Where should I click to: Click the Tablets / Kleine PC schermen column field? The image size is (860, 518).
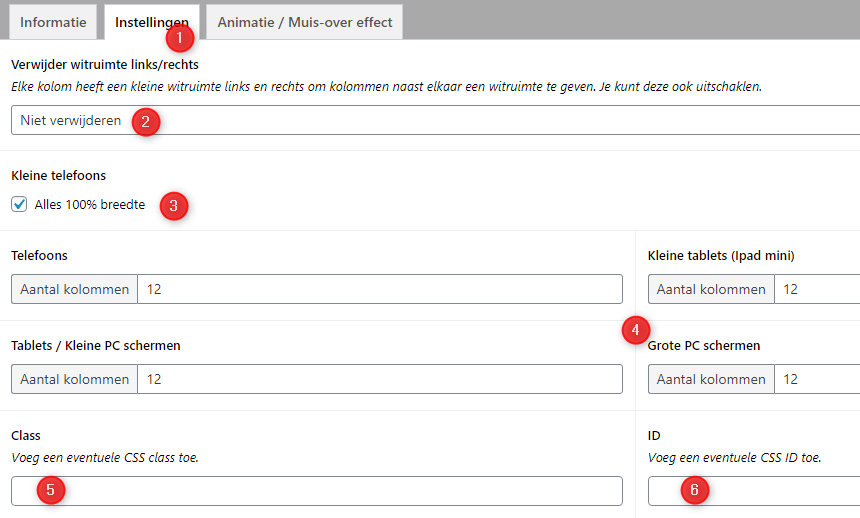(x=380, y=380)
